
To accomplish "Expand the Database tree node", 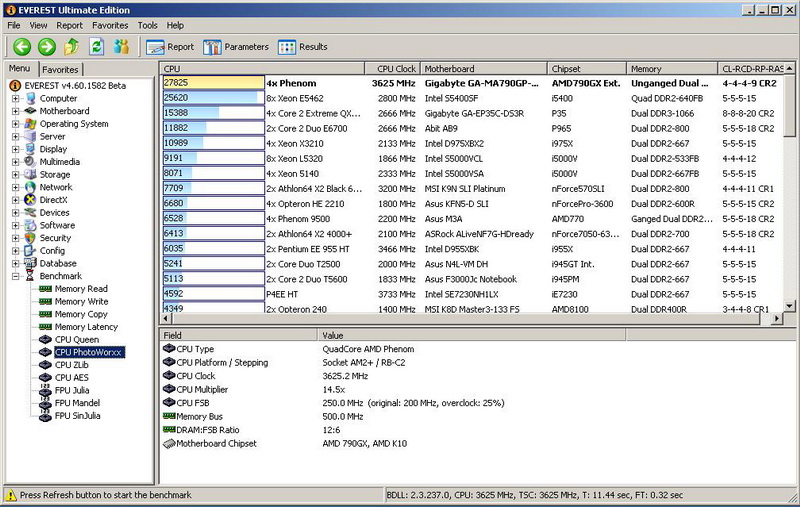I will coord(16,264).
